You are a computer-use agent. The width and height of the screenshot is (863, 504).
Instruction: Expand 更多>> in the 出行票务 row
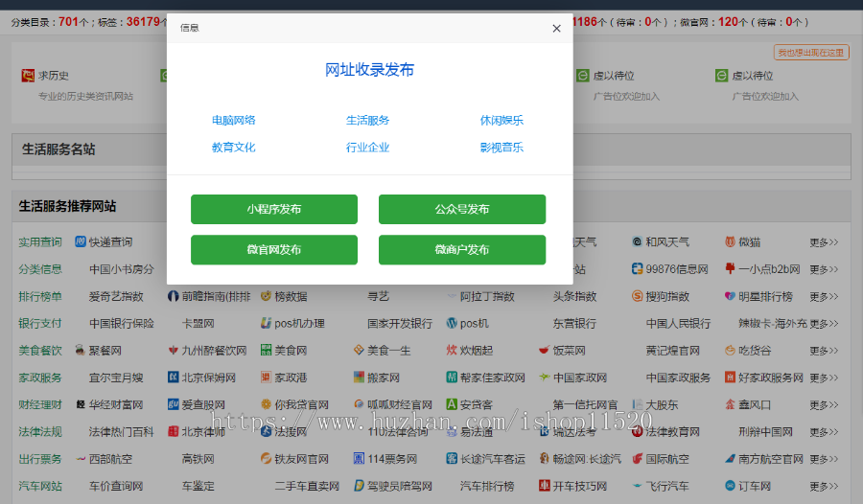tap(824, 459)
